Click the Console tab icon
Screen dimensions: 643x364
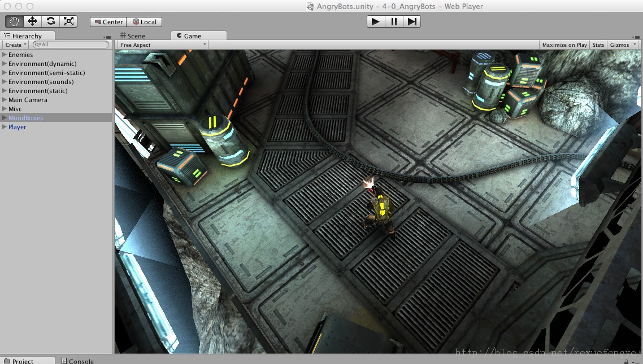[64, 361]
